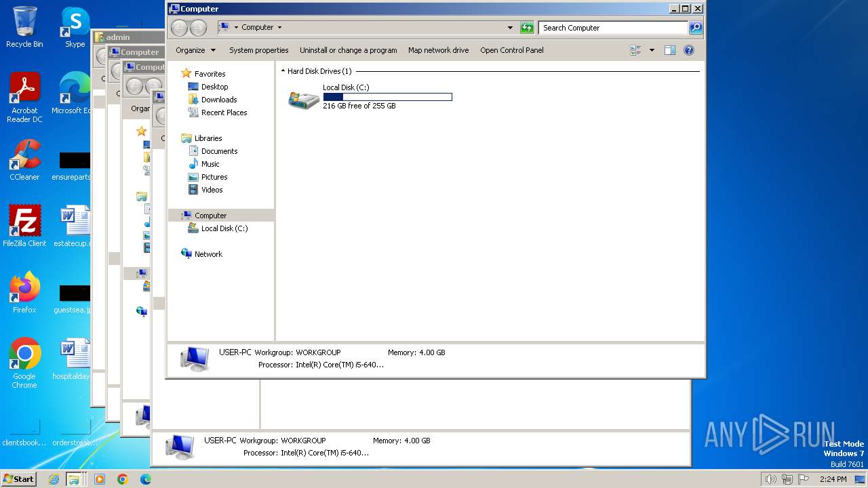Open Internet Explorer from taskbar
868x488 pixels.
54,479
